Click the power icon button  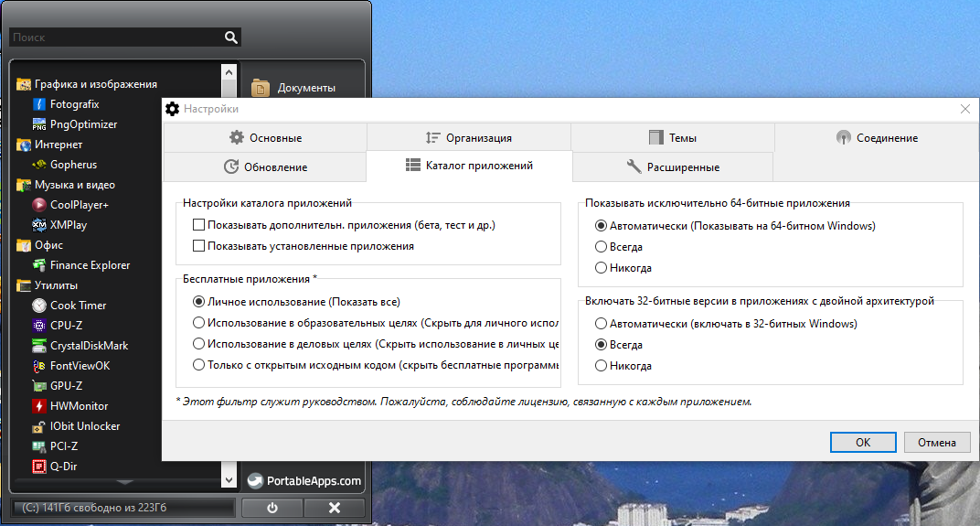[272, 508]
